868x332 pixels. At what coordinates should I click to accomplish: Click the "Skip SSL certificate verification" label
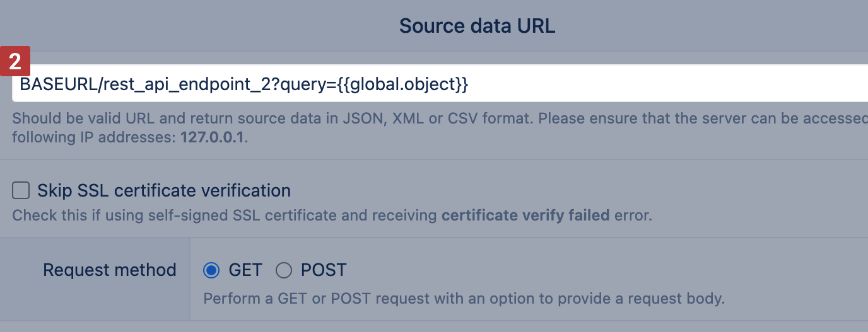click(x=164, y=190)
